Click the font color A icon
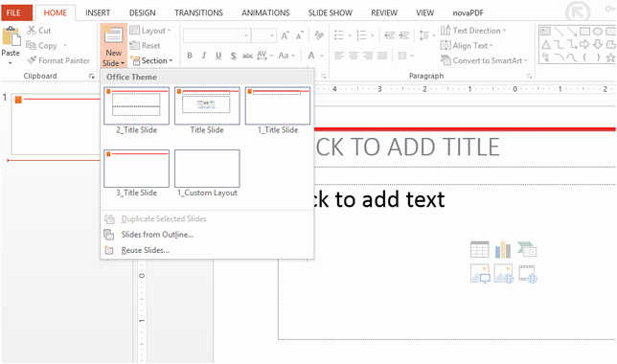 (x=311, y=56)
